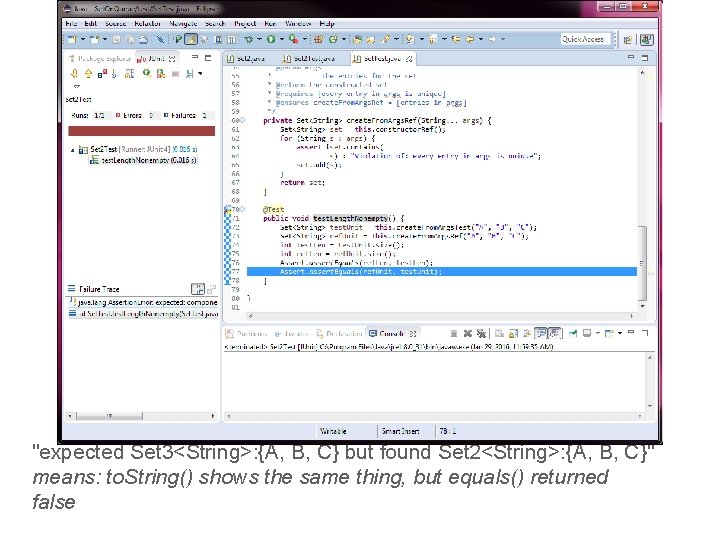Click Console Remove All Terminated Launches icon
The image size is (720, 540).
[481, 333]
